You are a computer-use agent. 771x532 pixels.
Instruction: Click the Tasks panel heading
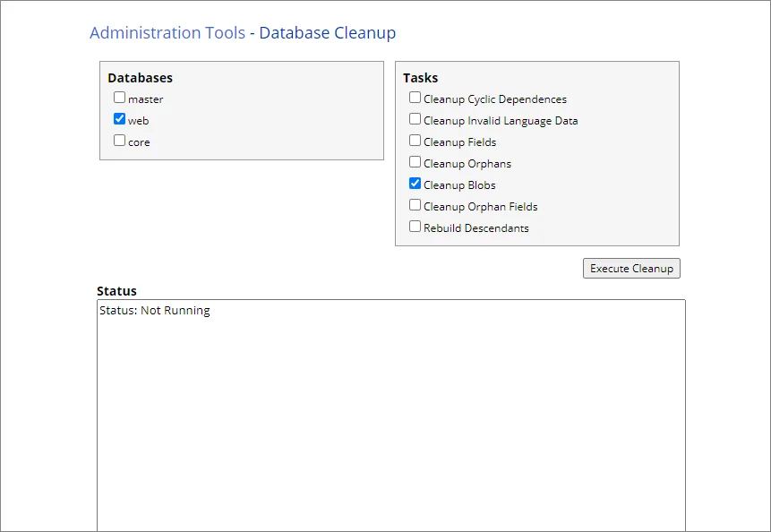[x=420, y=78]
